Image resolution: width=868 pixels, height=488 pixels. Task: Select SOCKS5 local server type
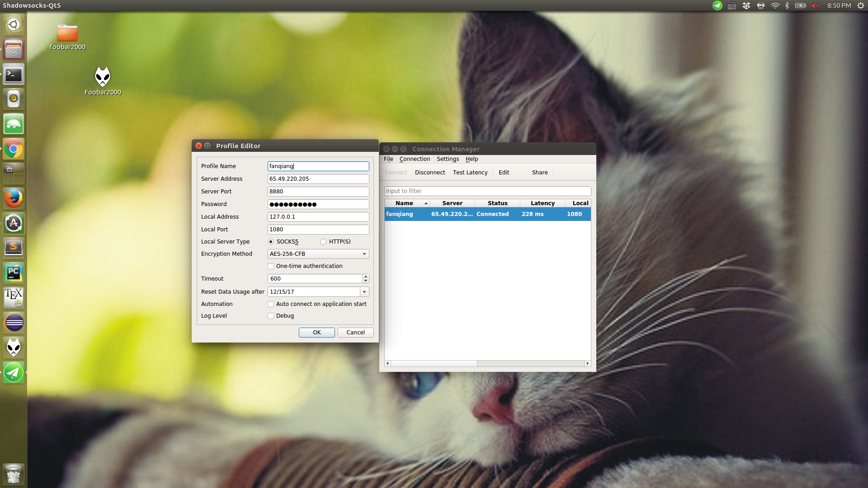coord(283,242)
